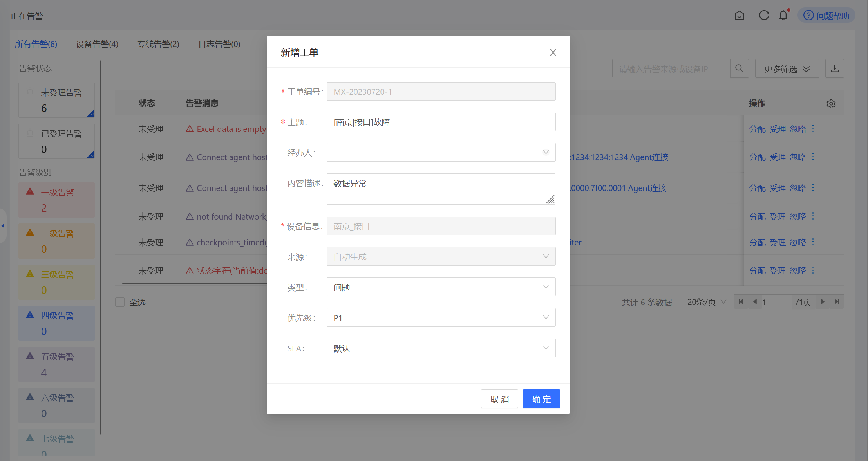Filter by 五级告警 level card

click(56, 364)
